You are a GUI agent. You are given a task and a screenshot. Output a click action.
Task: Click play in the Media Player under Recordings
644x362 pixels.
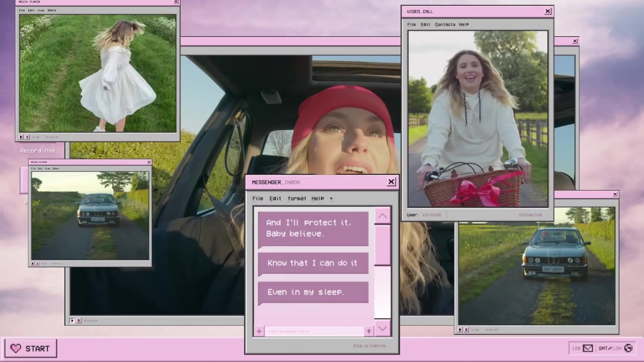click(33, 263)
